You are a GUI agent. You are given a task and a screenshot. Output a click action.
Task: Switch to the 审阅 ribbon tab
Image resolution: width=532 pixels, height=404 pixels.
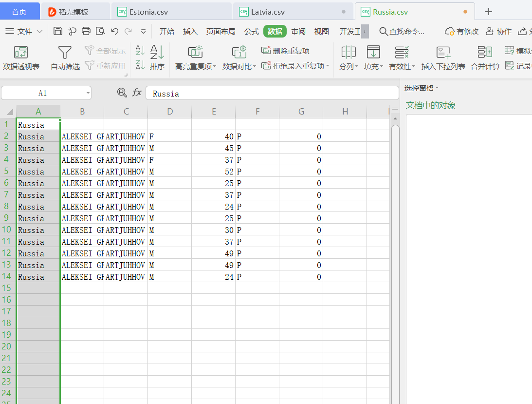click(298, 31)
